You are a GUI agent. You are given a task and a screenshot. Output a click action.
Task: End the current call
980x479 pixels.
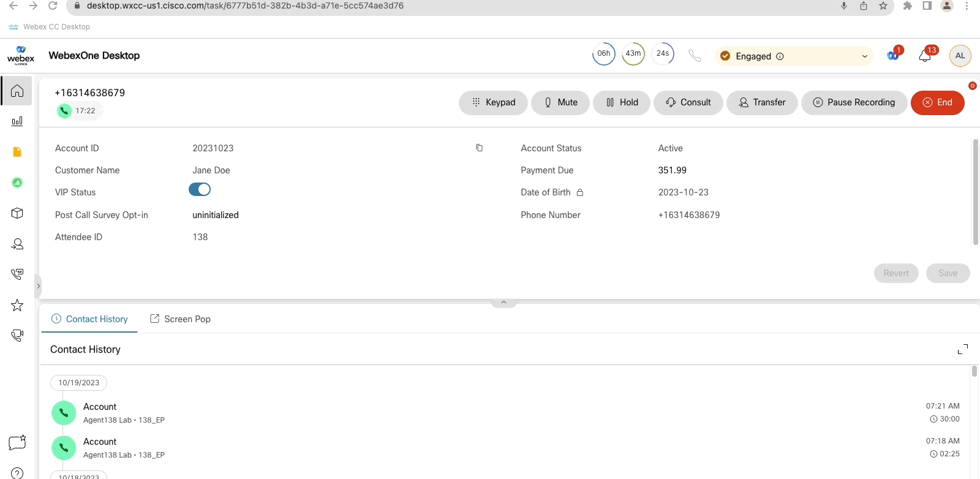[937, 102]
